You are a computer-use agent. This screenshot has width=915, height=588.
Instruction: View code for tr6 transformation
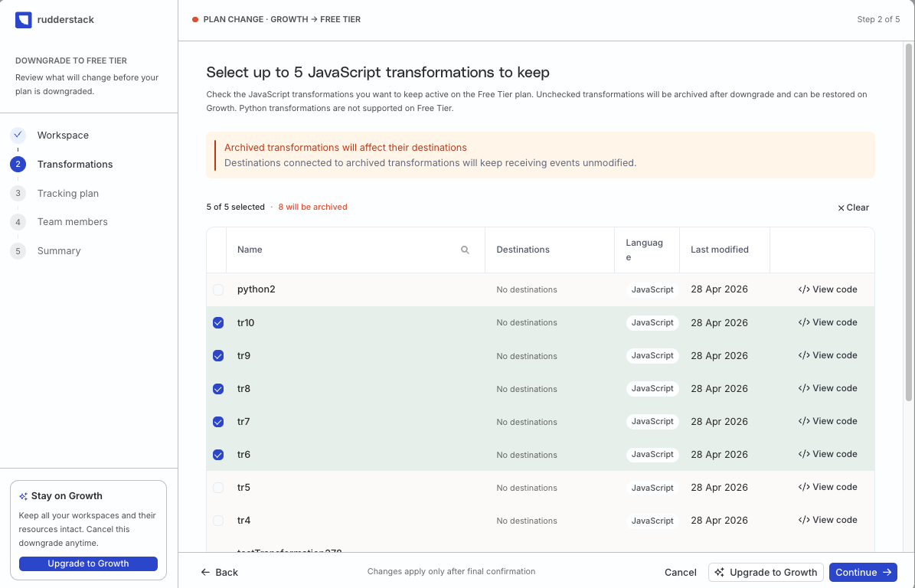828,454
